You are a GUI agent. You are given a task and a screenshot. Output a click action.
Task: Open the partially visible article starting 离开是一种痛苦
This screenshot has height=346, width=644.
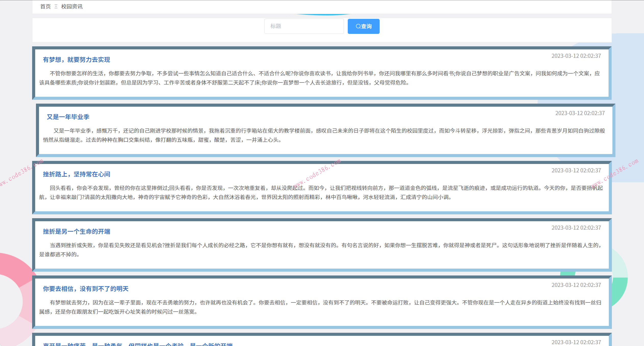138,344
